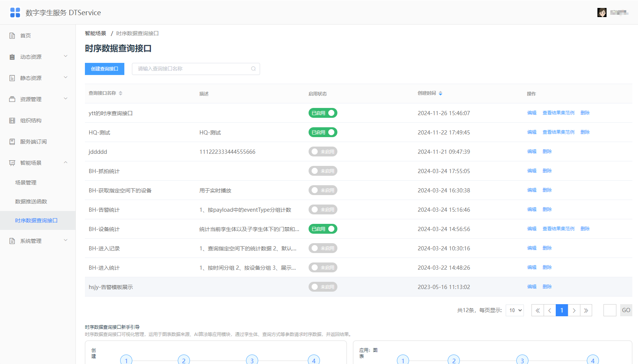Screen dimensions: 638x364
Task: Go to next page arrow
Action: point(574,310)
